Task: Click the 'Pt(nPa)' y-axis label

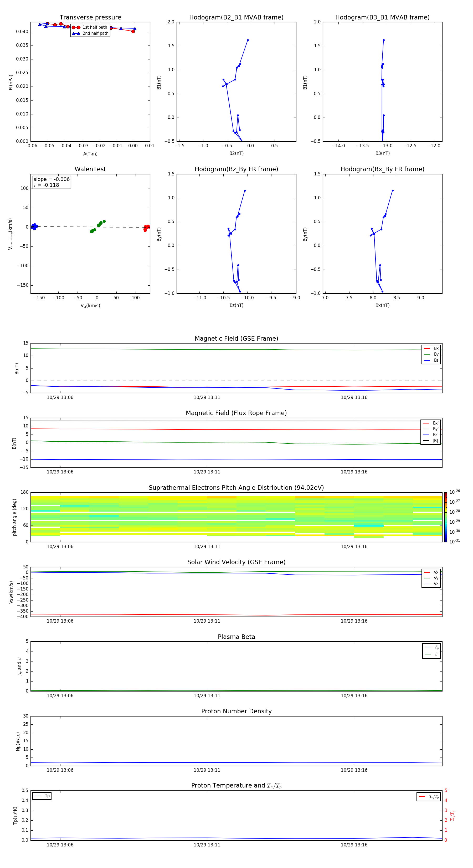Action: click(x=11, y=82)
